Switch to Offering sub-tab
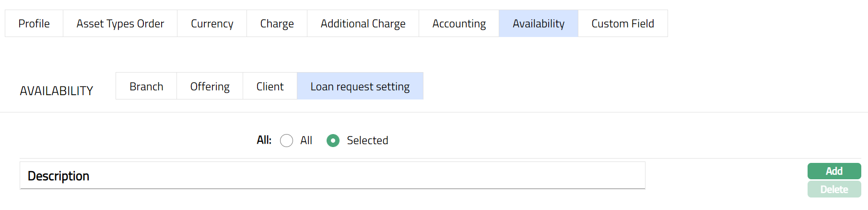Screen dimensions: 868x210 coord(210,86)
